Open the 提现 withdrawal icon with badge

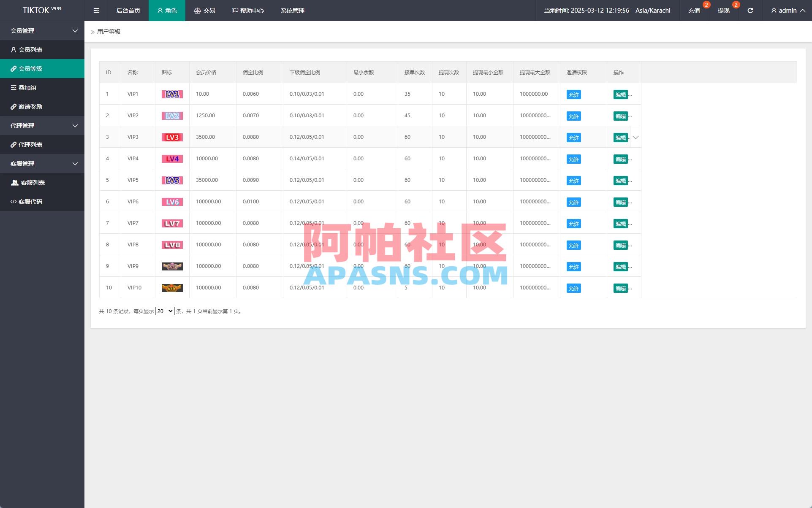click(723, 11)
